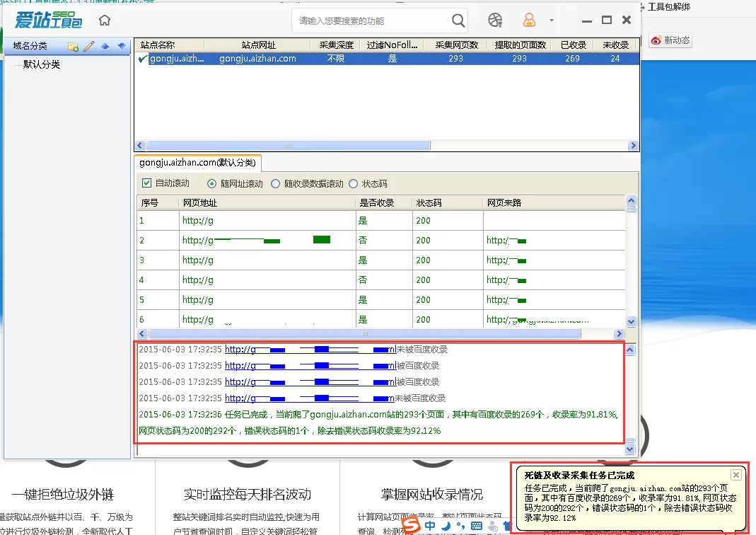Move the category down with arrow icon

point(122,46)
